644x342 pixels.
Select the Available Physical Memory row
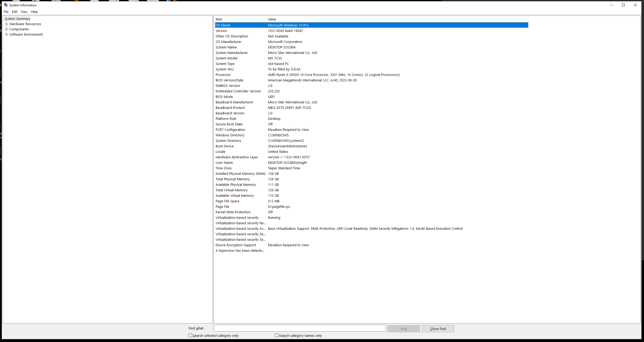(371, 185)
